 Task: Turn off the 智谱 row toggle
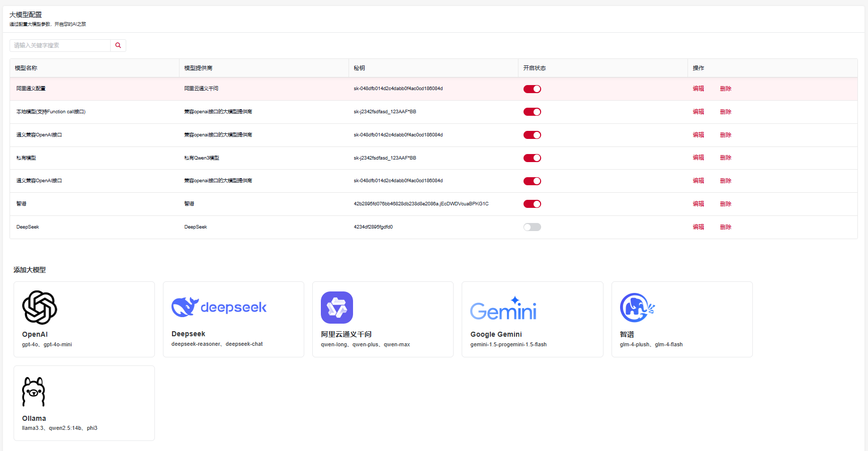pyautogui.click(x=532, y=204)
